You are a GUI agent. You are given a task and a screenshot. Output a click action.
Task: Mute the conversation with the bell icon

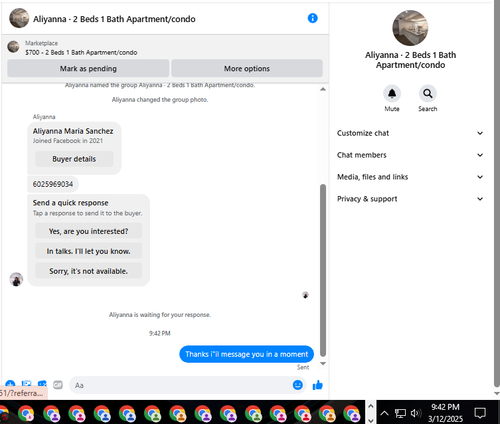[392, 94]
